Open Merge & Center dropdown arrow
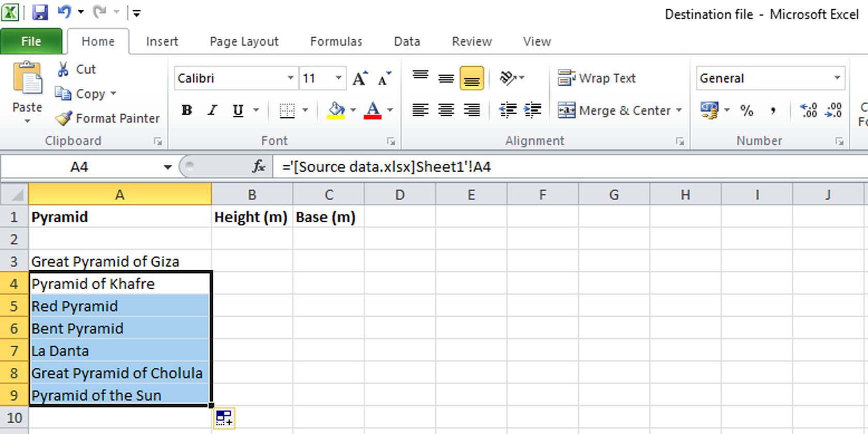Screen dimensions: 868x434 [x=679, y=110]
